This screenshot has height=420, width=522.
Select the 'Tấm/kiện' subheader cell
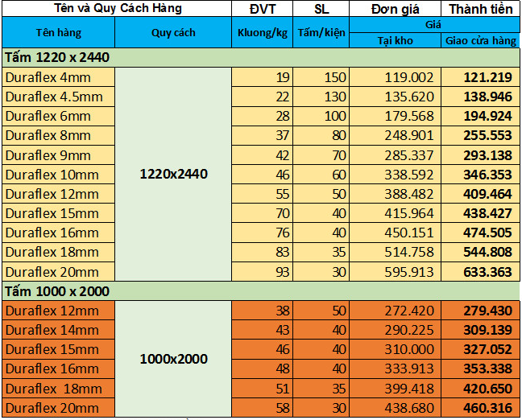pyautogui.click(x=321, y=32)
